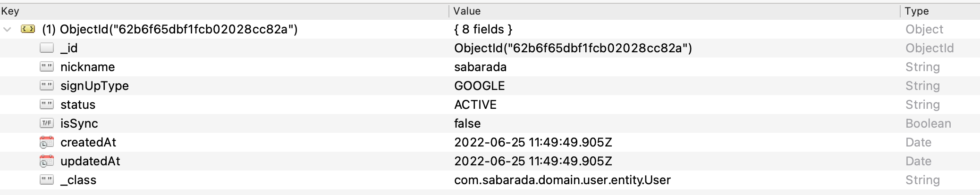Sort by the Value column header
This screenshot has width=980, height=195.
[467, 11]
